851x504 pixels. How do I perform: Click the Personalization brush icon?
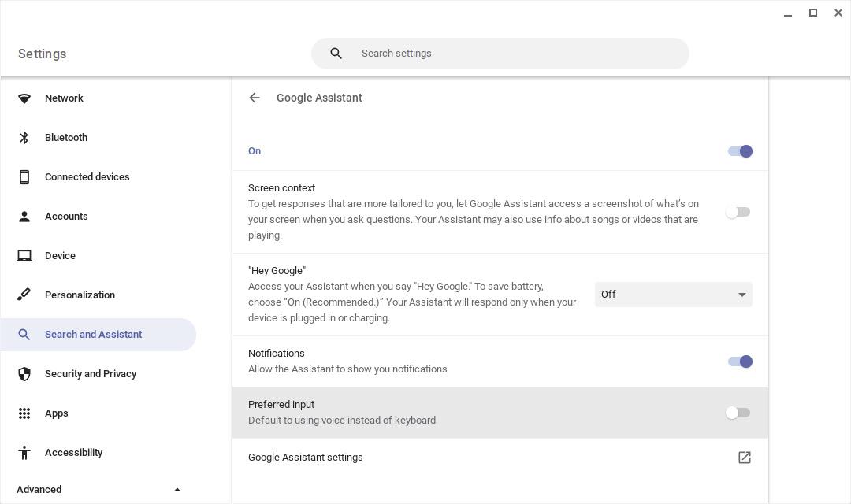24,295
